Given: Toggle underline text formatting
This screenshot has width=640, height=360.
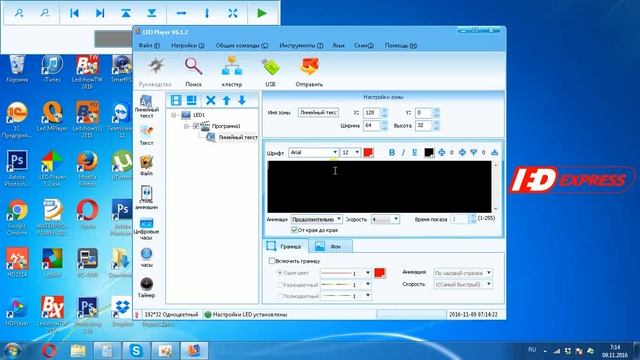Looking at the screenshot, I should coord(415,152).
